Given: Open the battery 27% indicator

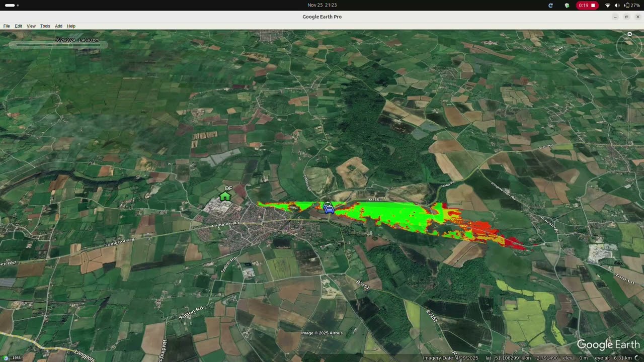Looking at the screenshot, I should (x=632, y=5).
